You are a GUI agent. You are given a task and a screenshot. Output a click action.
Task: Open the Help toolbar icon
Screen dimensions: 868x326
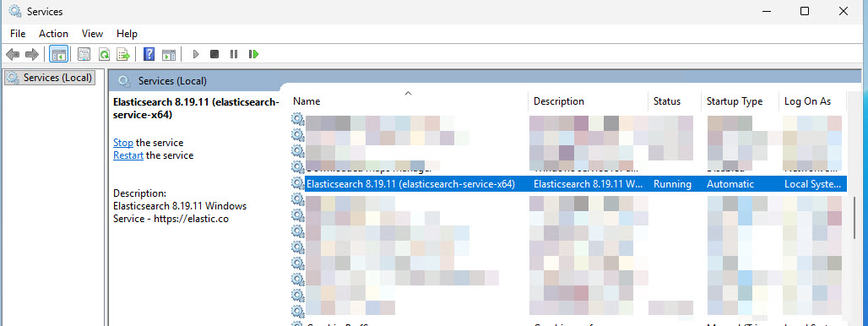pyautogui.click(x=149, y=54)
